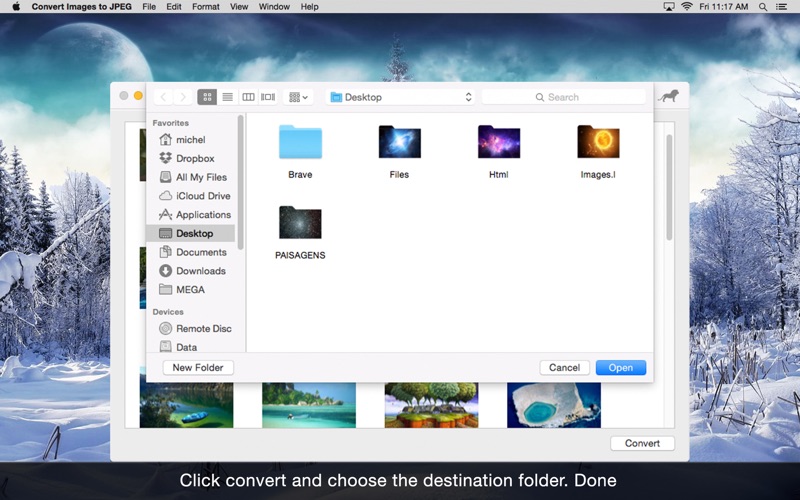
Task: Select the boat on lake thumbnail
Action: tap(186, 405)
